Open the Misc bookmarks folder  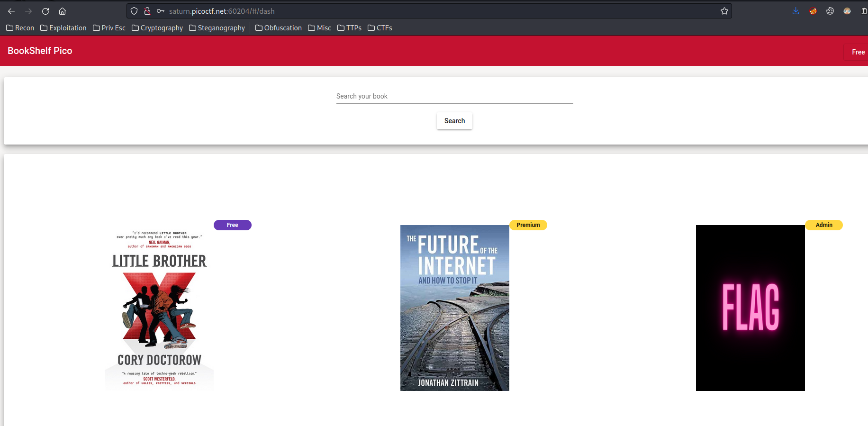pos(319,28)
